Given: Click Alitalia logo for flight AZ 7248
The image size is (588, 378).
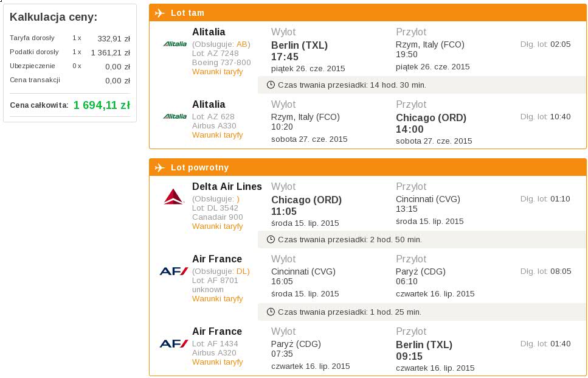Looking at the screenshot, I should point(175,44).
